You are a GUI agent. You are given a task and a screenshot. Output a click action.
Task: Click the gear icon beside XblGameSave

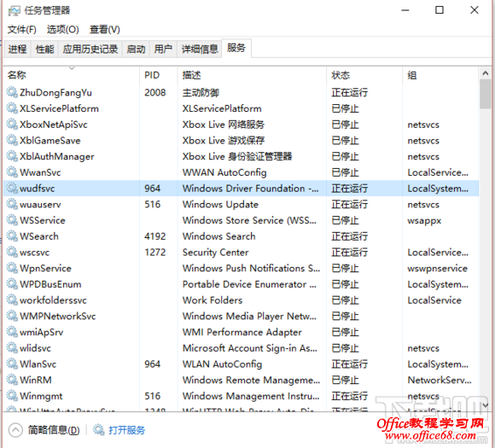point(12,140)
